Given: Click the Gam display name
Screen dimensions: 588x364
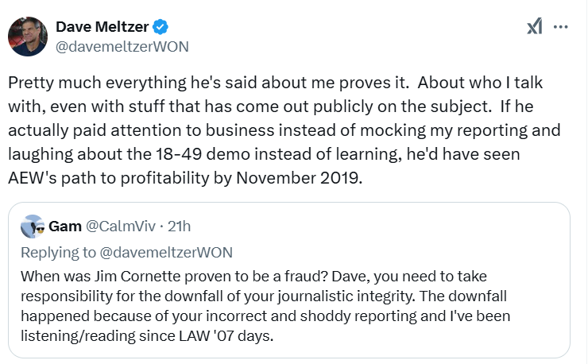Looking at the screenshot, I should pyautogui.click(x=65, y=227).
